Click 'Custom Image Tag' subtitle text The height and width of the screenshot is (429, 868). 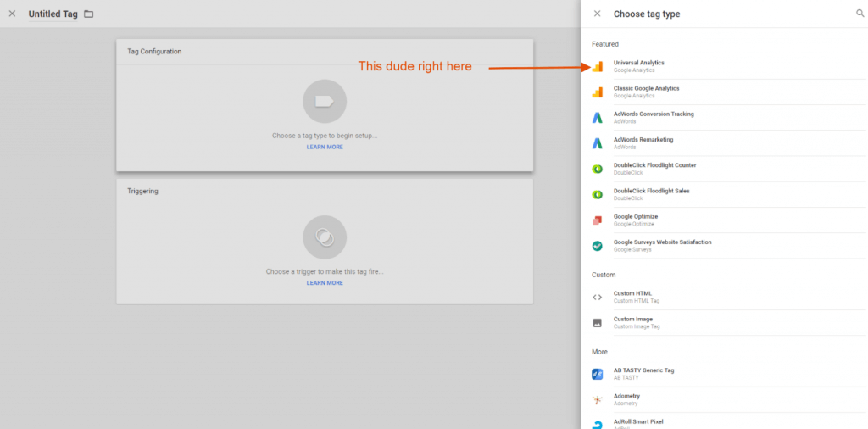tap(637, 326)
